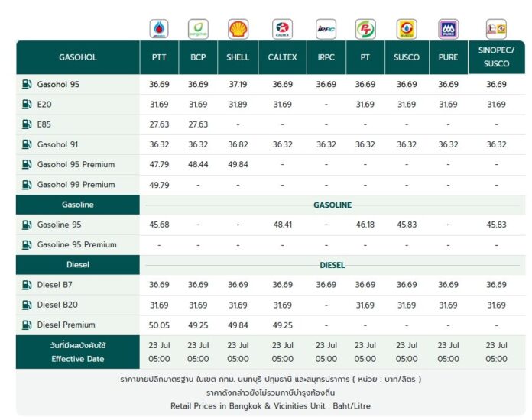Click the purple PURE logo
The width and height of the screenshot is (532, 420).
point(448,29)
